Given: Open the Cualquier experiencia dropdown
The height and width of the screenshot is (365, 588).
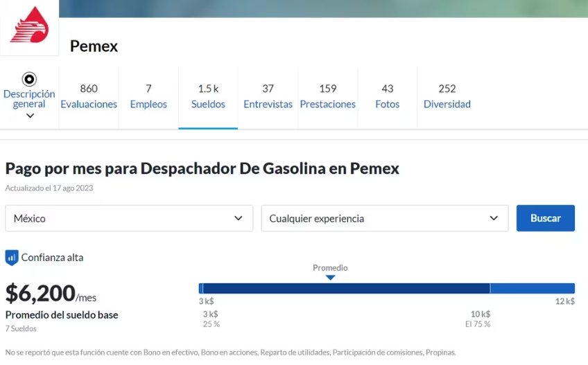Looking at the screenshot, I should [x=385, y=218].
